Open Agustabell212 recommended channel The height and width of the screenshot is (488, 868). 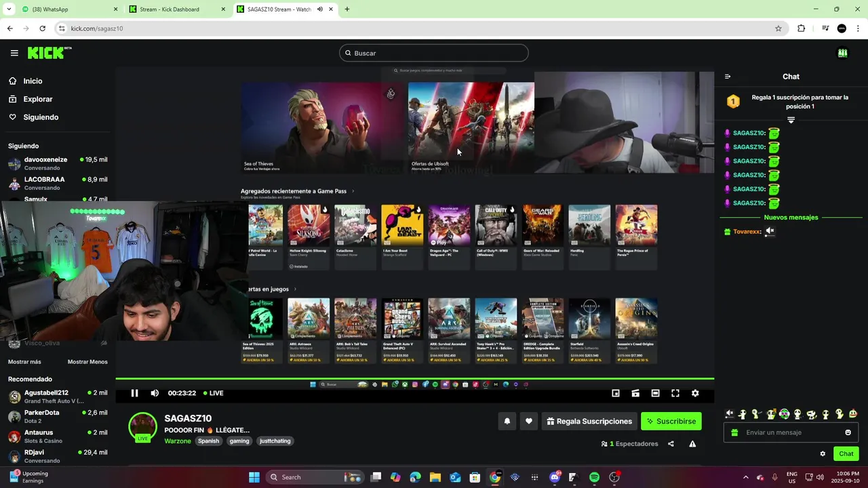[x=58, y=396]
